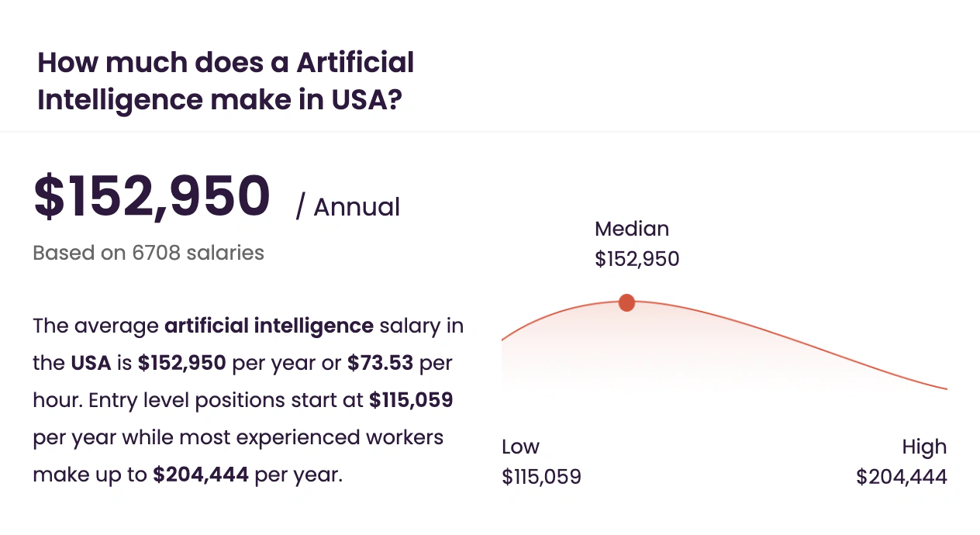Image resolution: width=980 pixels, height=535 pixels.
Task: Select the "/ Annual" period label
Action: pos(348,207)
